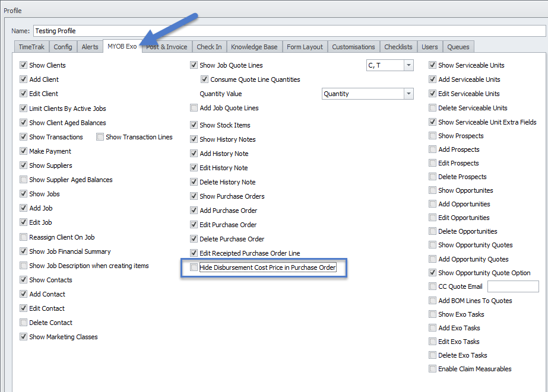This screenshot has height=392, width=548.
Task: Open the Post & Invoice tab
Action: pyautogui.click(x=167, y=47)
